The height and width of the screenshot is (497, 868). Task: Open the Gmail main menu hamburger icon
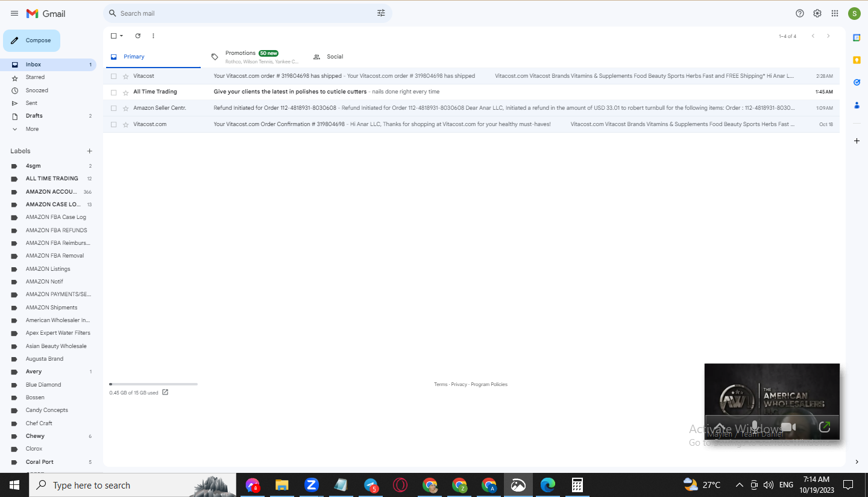click(x=14, y=13)
